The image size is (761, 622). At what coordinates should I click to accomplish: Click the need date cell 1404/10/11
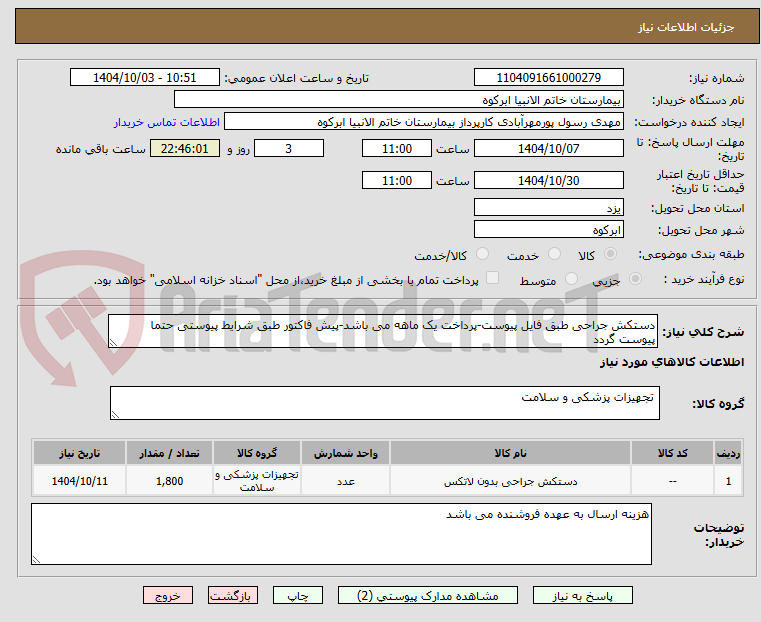point(80,481)
